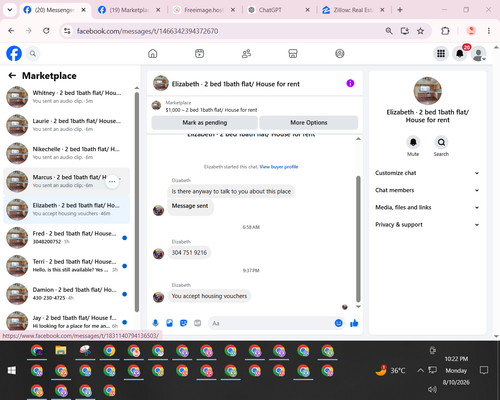This screenshot has height=400, width=500.
Task: Expand Chat members section
Action: 427,190
